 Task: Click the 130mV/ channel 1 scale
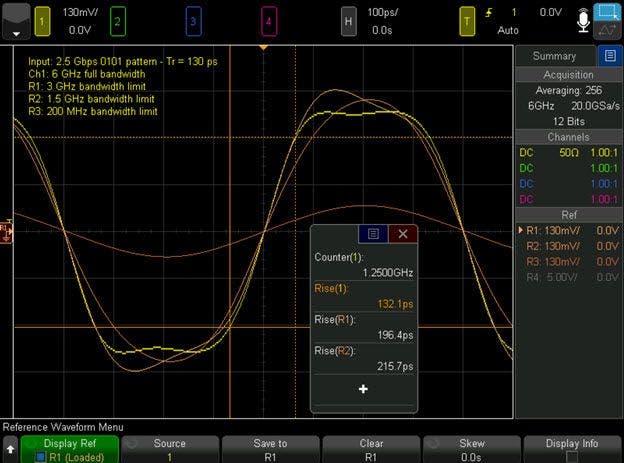pyautogui.click(x=80, y=12)
